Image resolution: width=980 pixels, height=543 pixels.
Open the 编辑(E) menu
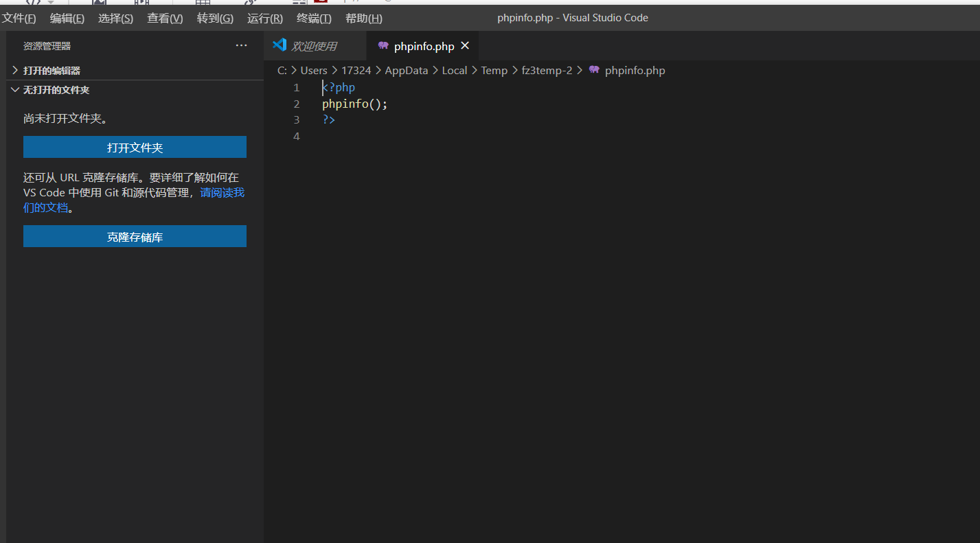[x=67, y=19]
